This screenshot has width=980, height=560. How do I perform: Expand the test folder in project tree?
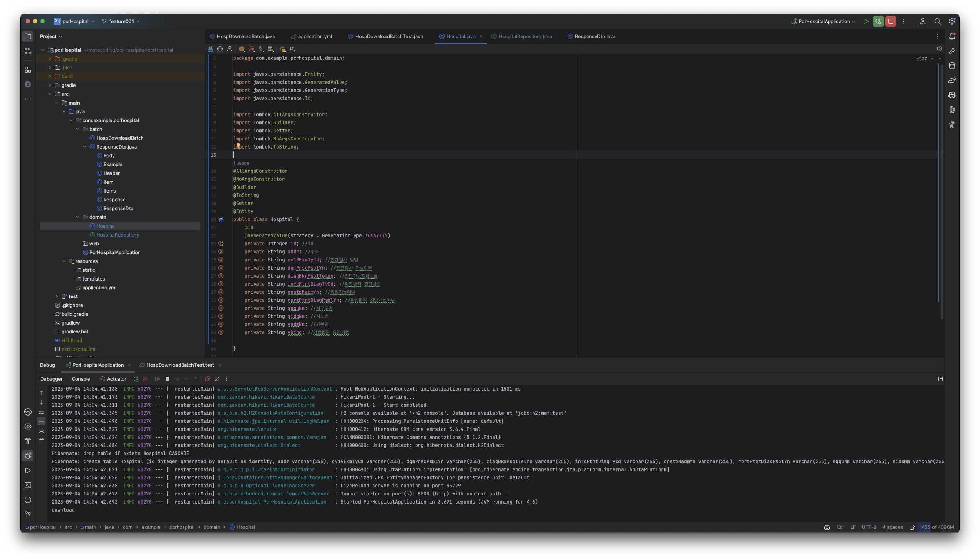pos(57,297)
